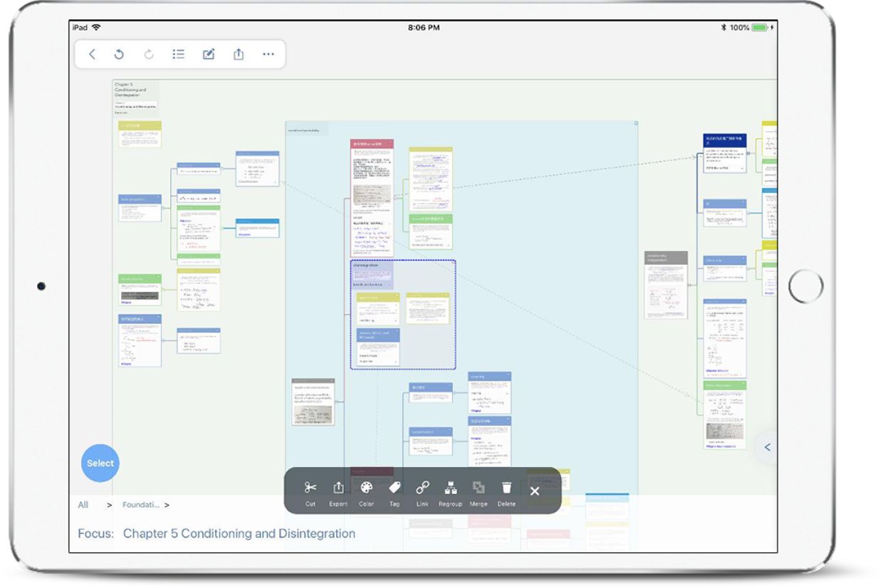Undo the last mind map action
This screenshot has height=588, width=883.
click(120, 54)
